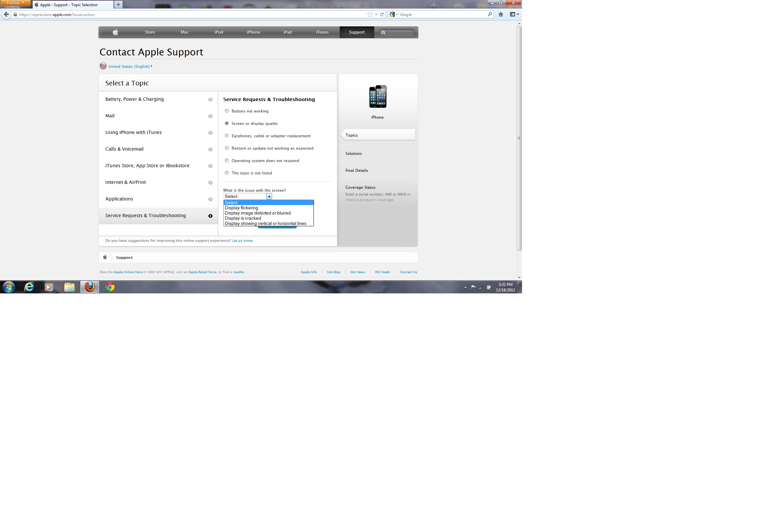Click the Apple logo in footer breadcrumb
770x532 pixels.
pos(105,257)
